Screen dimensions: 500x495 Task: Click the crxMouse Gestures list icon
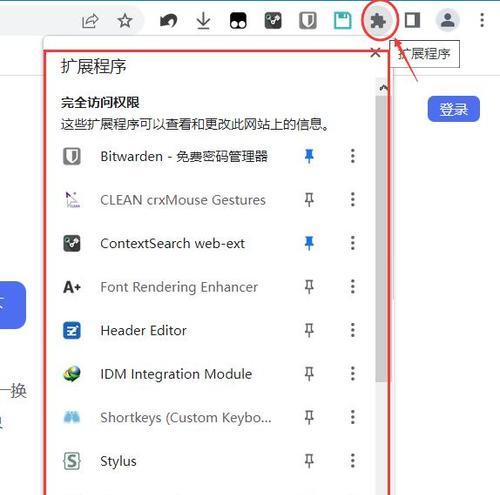[72, 200]
